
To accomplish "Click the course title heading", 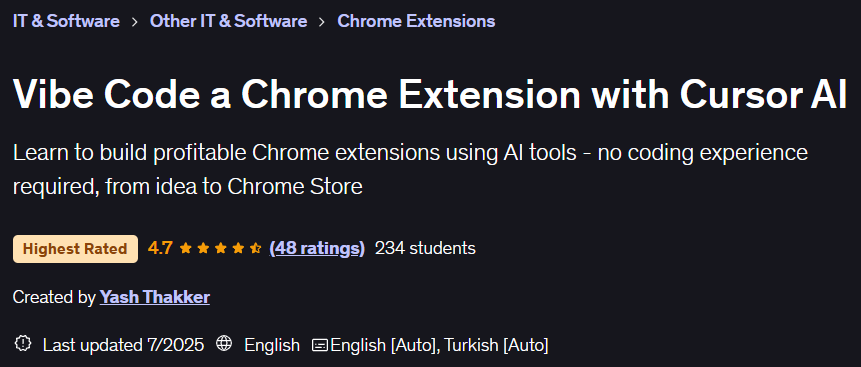I will click(x=429, y=94).
